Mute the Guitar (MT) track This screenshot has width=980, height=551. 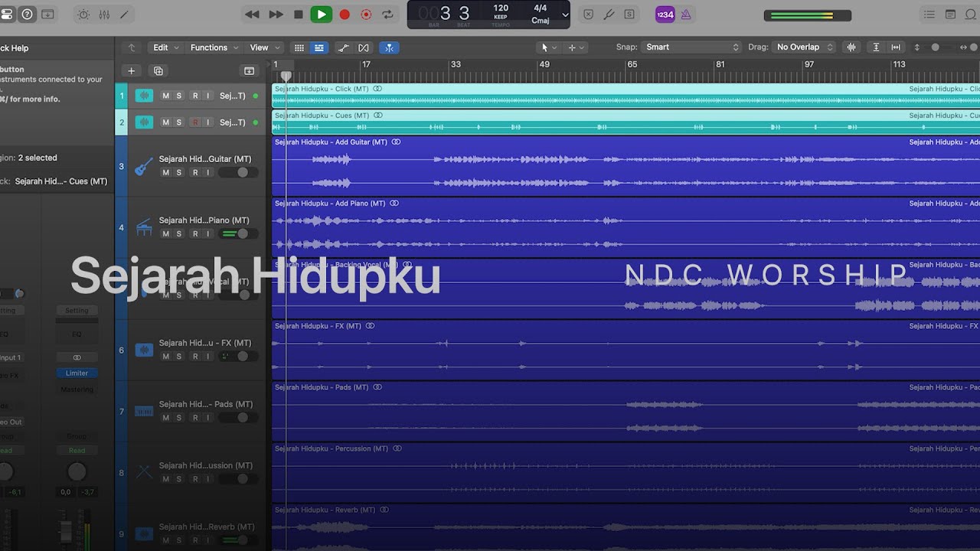pos(165,173)
